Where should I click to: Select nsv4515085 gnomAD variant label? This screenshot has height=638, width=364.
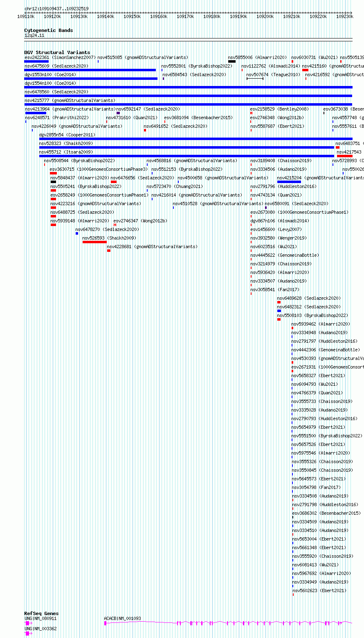(x=142, y=57)
